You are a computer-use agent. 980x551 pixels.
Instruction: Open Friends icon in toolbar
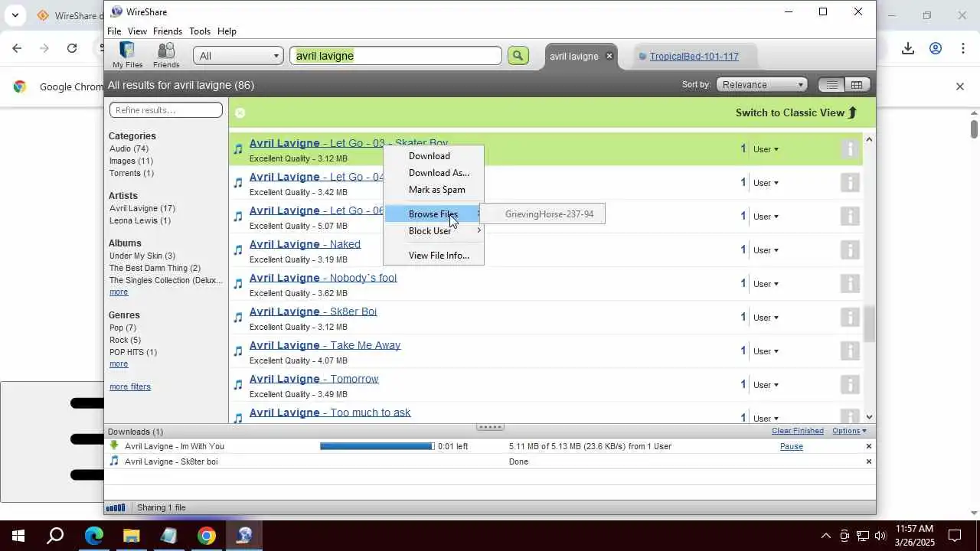pyautogui.click(x=166, y=55)
